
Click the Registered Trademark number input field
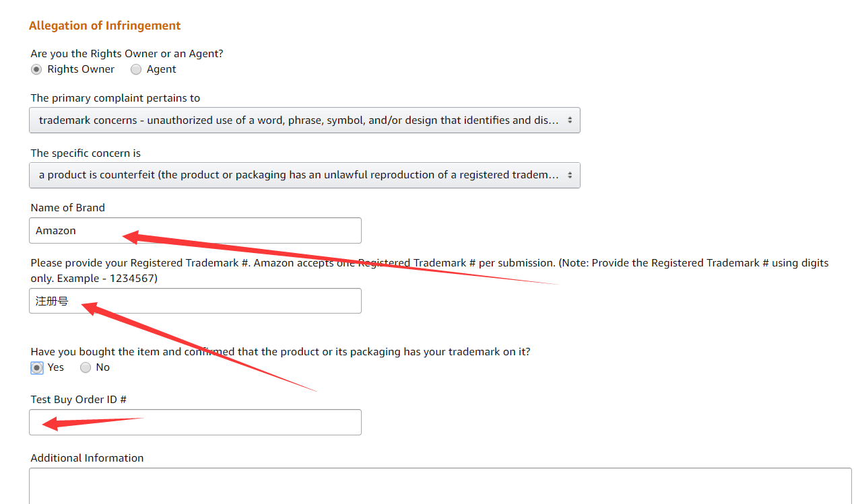(236, 301)
